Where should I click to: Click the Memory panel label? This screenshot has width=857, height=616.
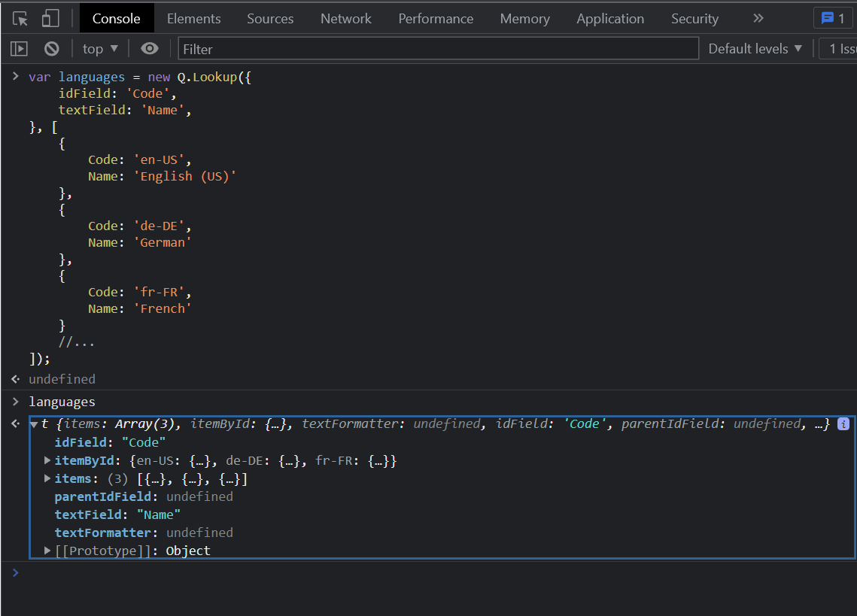point(524,18)
